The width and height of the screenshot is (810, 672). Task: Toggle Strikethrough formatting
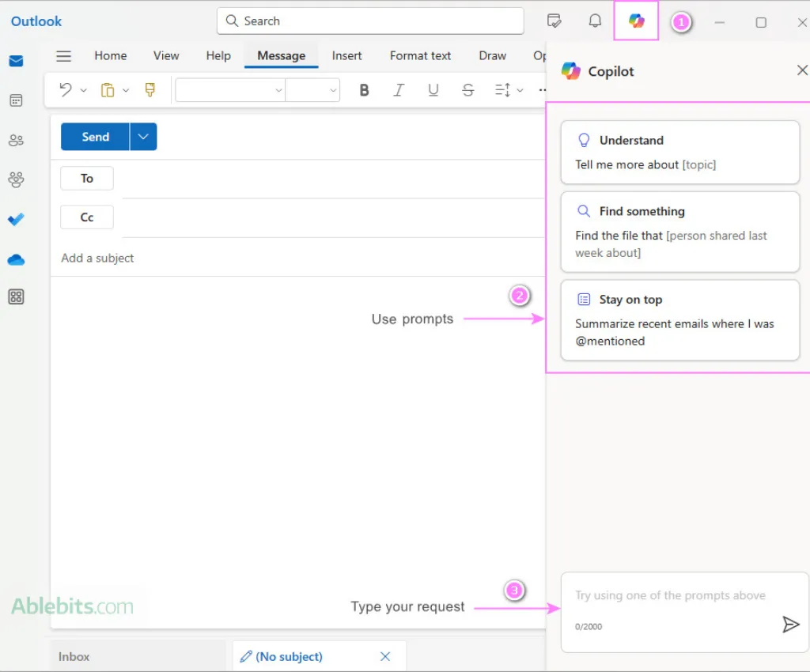tap(468, 90)
